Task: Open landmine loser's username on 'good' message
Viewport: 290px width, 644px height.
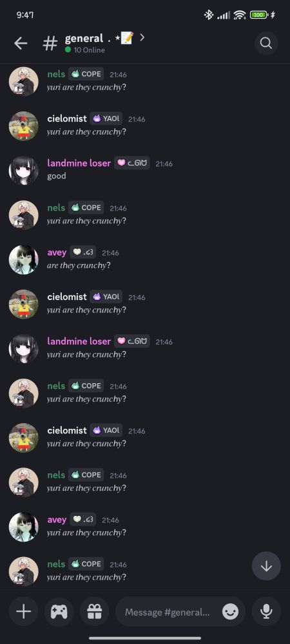Action: [x=79, y=163]
